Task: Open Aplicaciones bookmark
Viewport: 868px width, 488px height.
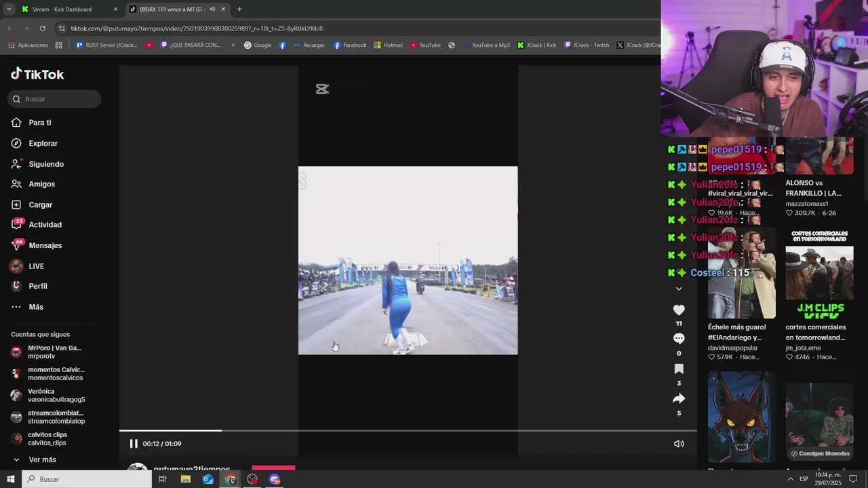Action: [x=28, y=45]
